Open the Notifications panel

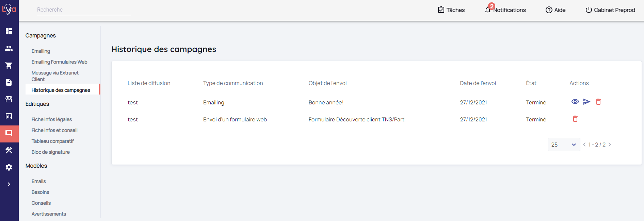(x=505, y=10)
